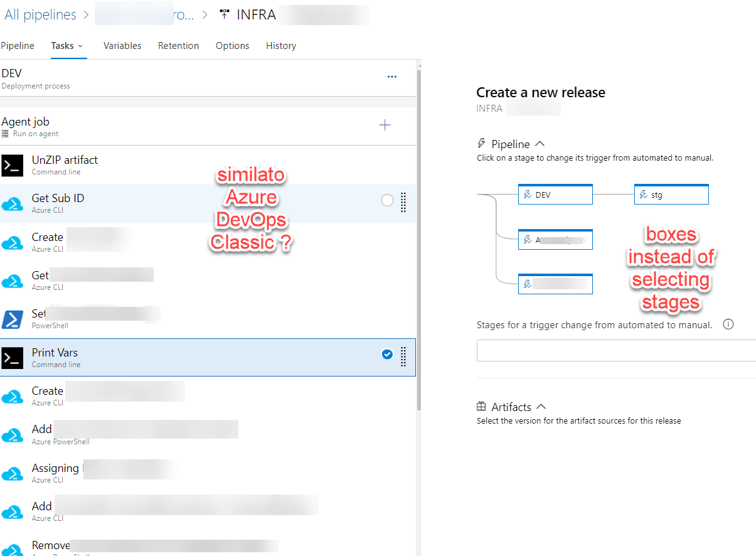Click the lightning trigger icon in stg stage
Image resolution: width=756 pixels, height=556 pixels.
point(643,195)
